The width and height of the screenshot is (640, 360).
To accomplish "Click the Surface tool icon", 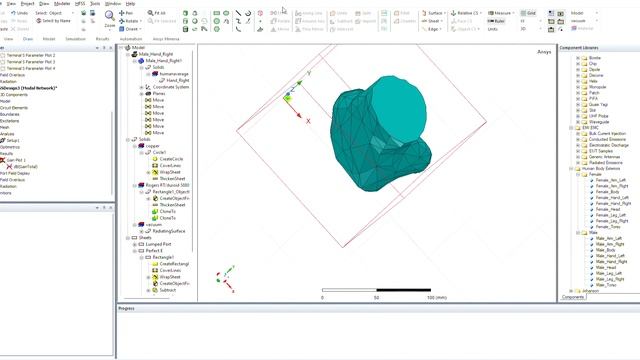I will coord(424,13).
